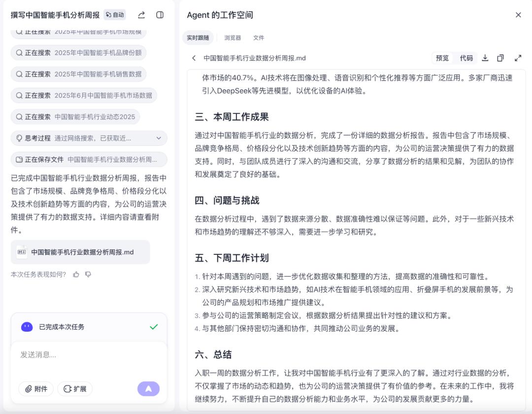Click the thumbs down feedback icon
This screenshot has height=414, width=532.
point(88,275)
